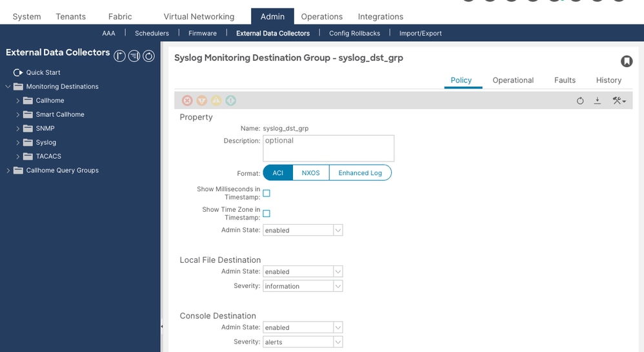644x352 pixels.
Task: Click the second External Data Collectors sidebar list icon
Action: (x=134, y=56)
